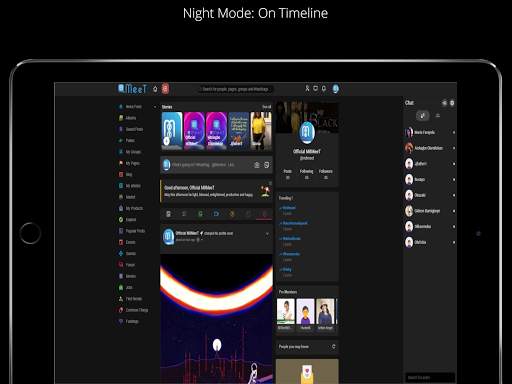Click Followers count on the profile card
Screen dimensions: 512x384
point(326,174)
